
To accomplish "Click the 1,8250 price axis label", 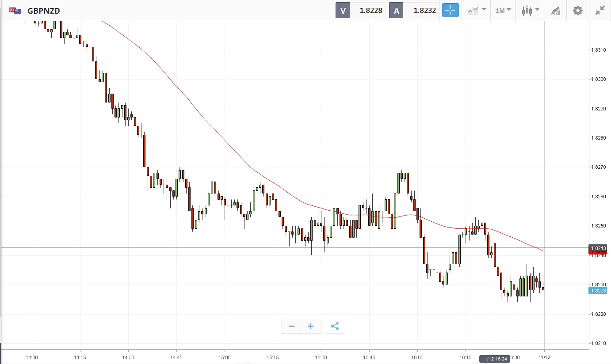I will pyautogui.click(x=598, y=226).
